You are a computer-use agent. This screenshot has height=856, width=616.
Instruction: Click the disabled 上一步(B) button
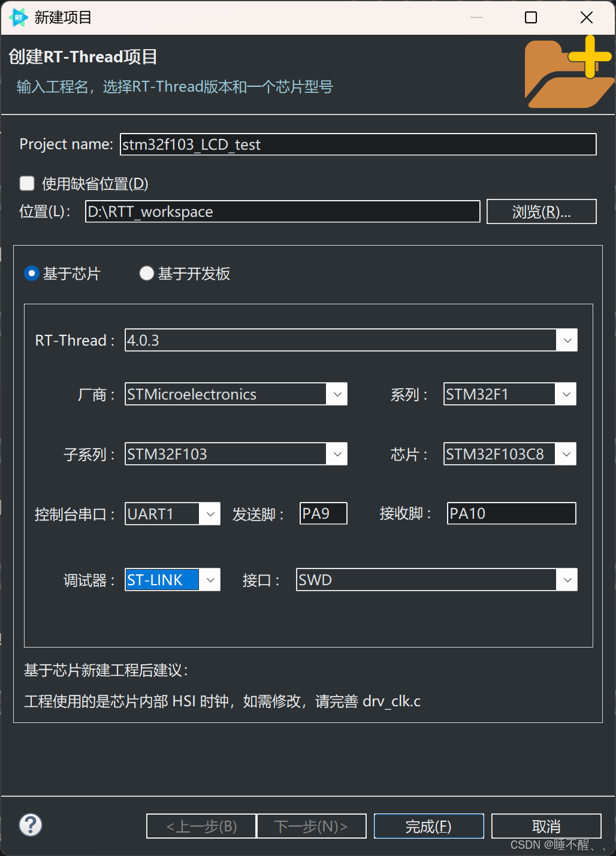(201, 826)
